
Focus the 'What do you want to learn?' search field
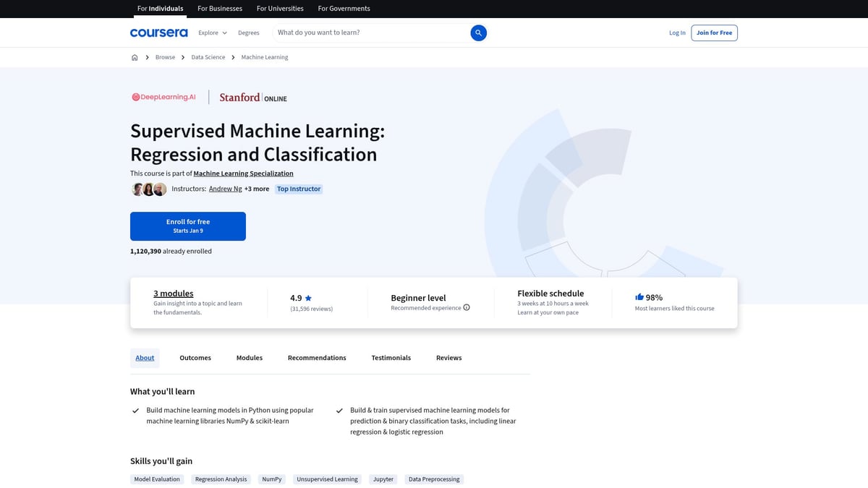point(373,33)
